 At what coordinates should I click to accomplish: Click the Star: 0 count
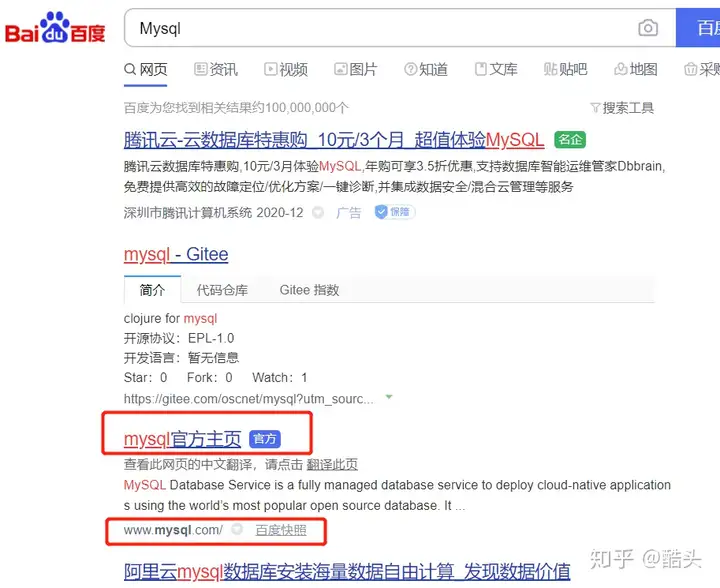click(146, 378)
